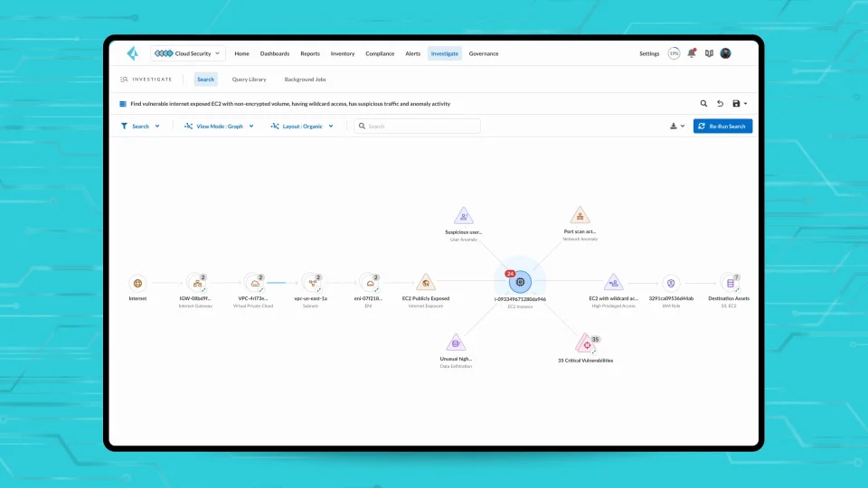Open the View Mode Graph dropdown
Image resolution: width=868 pixels, height=488 pixels.
point(219,127)
